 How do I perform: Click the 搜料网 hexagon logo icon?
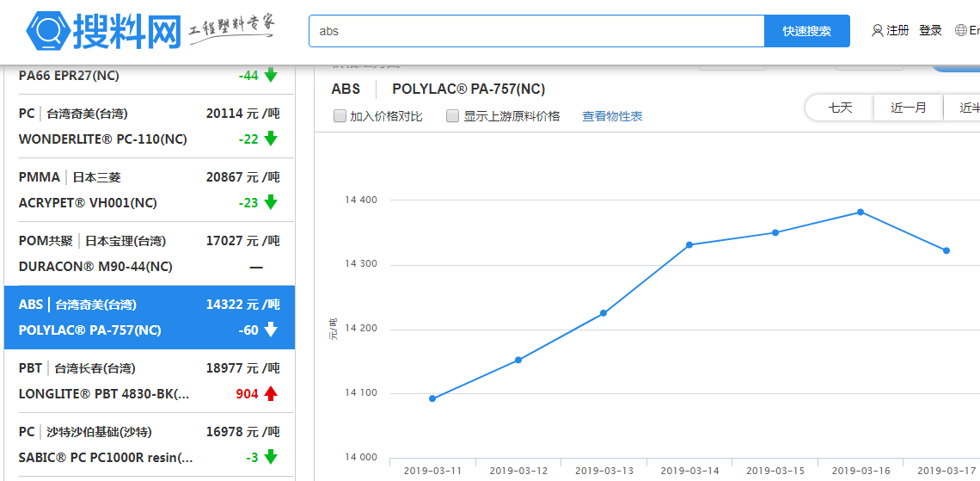pyautogui.click(x=50, y=31)
